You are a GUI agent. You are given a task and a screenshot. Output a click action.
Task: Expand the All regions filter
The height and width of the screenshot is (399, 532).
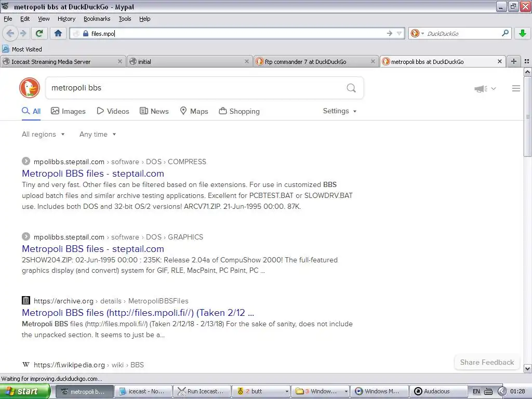tap(43, 135)
